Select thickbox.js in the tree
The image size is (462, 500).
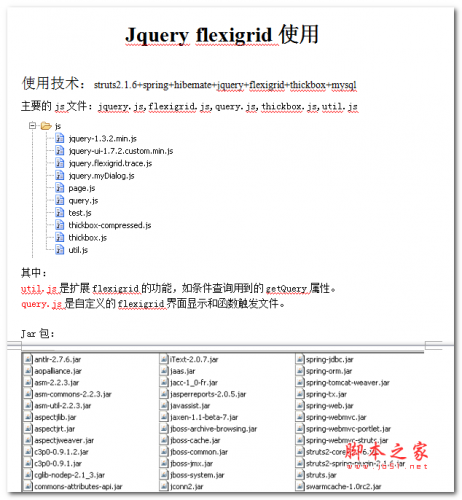[x=88, y=238]
